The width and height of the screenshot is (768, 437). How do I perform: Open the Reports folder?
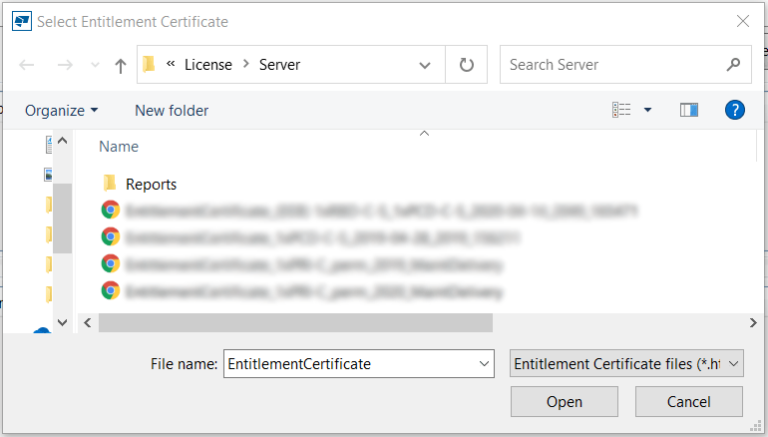click(150, 184)
